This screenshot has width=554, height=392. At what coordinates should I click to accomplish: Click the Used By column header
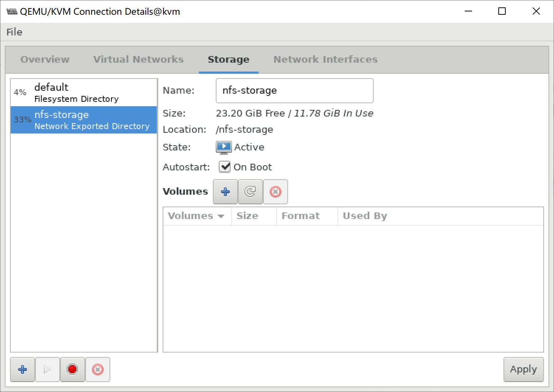(441, 216)
